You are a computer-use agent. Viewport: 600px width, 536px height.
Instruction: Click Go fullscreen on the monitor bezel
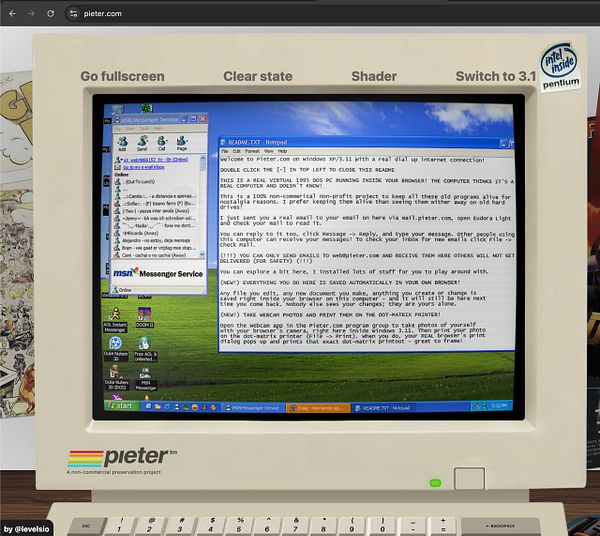click(122, 76)
